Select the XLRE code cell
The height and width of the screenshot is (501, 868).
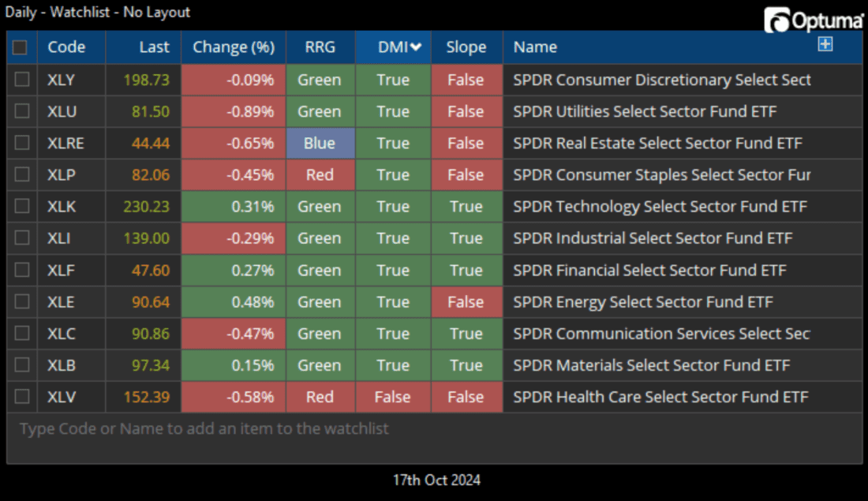pos(71,144)
